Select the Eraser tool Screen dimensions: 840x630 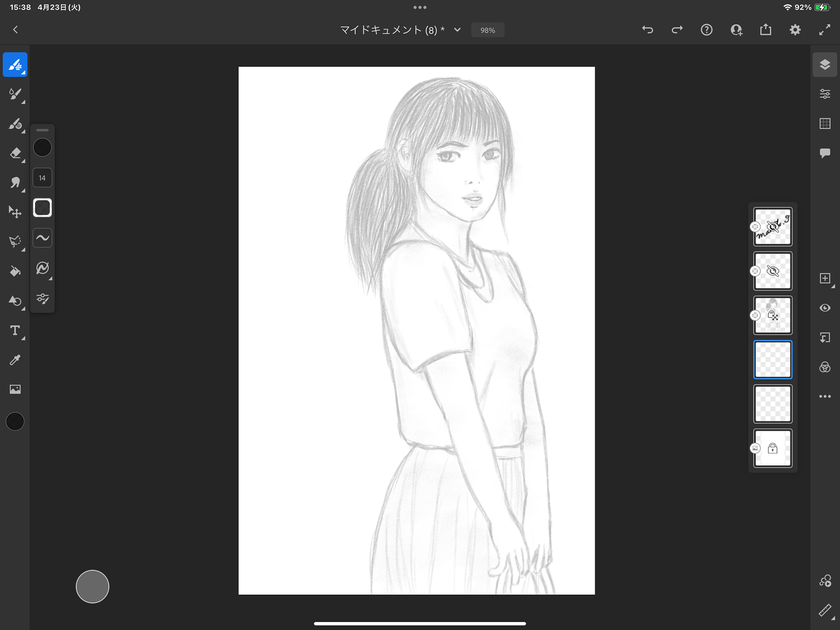(x=15, y=153)
